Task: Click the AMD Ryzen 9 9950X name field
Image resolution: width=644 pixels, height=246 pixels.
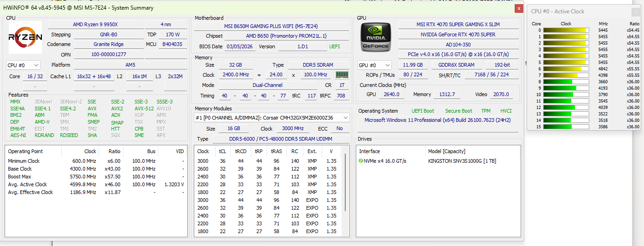Action: pos(95,24)
